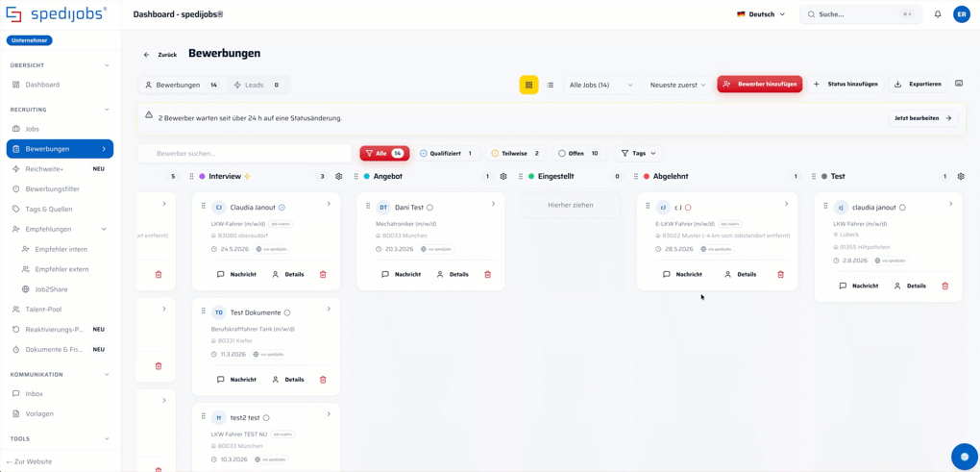Click qualified badge beside Claudia Janout

[282, 208]
